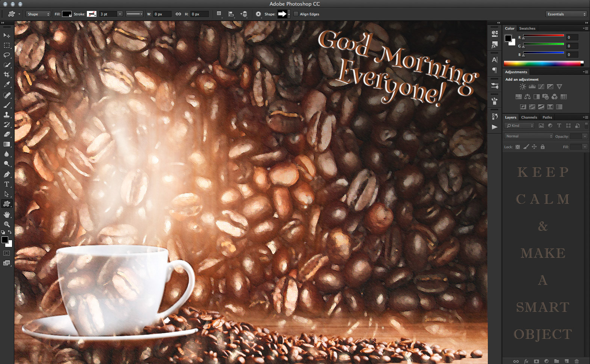The width and height of the screenshot is (590, 364).
Task: Open the Adjustments tab
Action: pos(516,72)
